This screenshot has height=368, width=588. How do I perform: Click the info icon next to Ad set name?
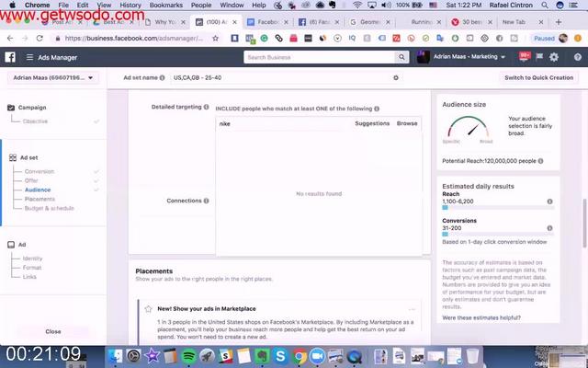[x=162, y=77]
